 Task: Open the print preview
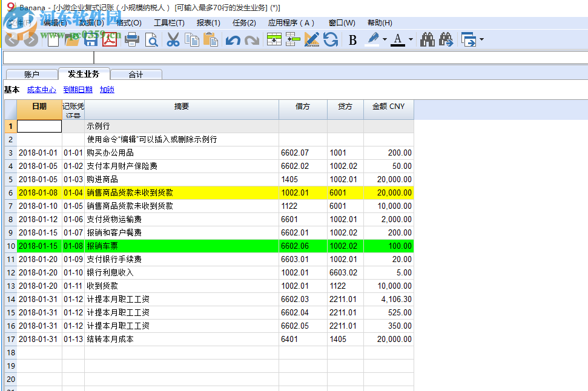pos(151,39)
